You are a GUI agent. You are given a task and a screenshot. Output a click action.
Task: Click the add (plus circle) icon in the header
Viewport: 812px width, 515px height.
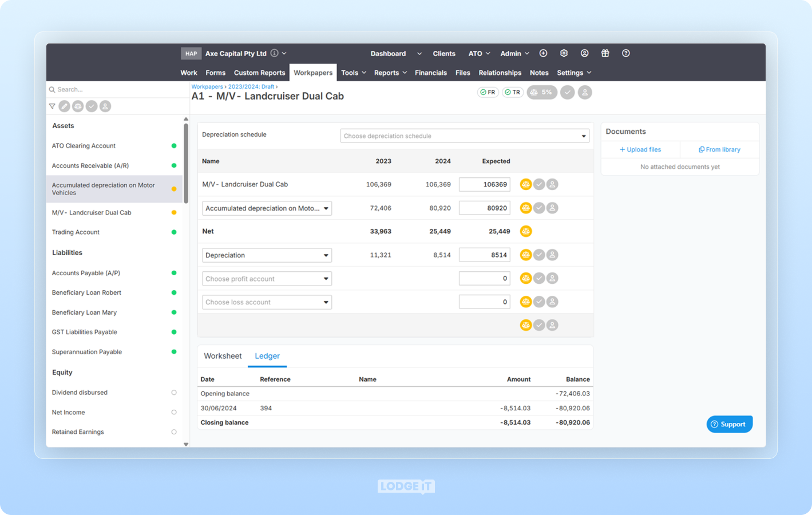542,53
